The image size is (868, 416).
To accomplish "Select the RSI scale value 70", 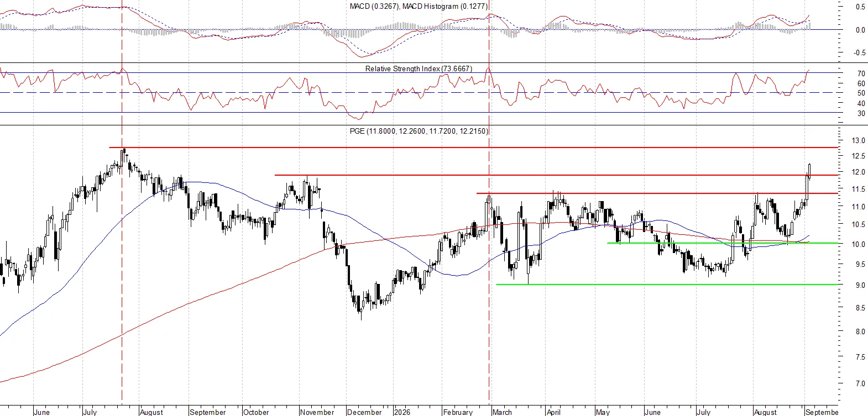I will tap(861, 73).
